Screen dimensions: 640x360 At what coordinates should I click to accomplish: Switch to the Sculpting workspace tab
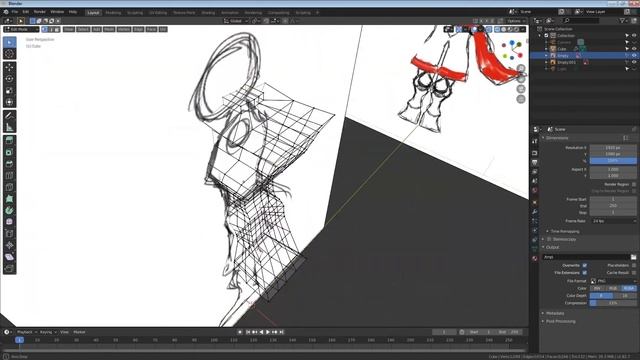[135, 13]
